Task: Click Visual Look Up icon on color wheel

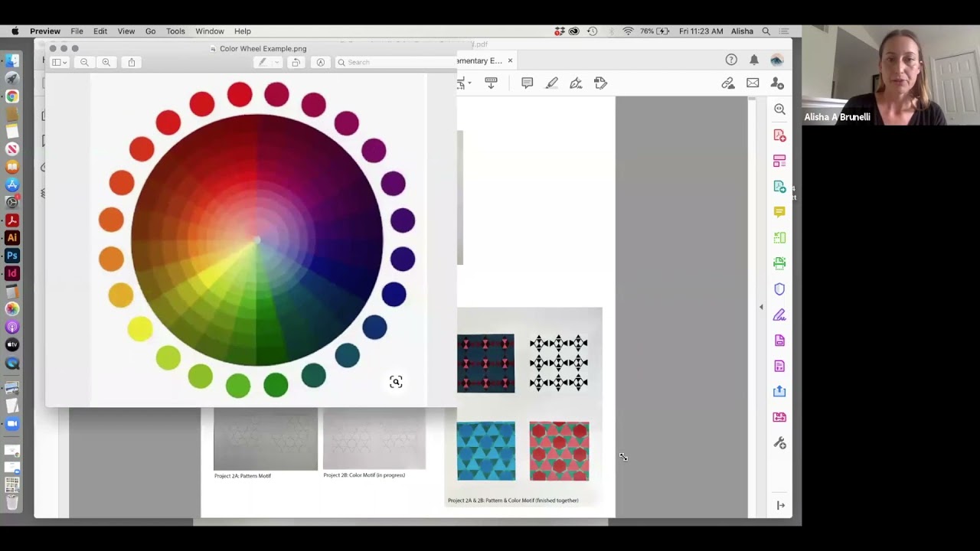Action: click(x=396, y=382)
